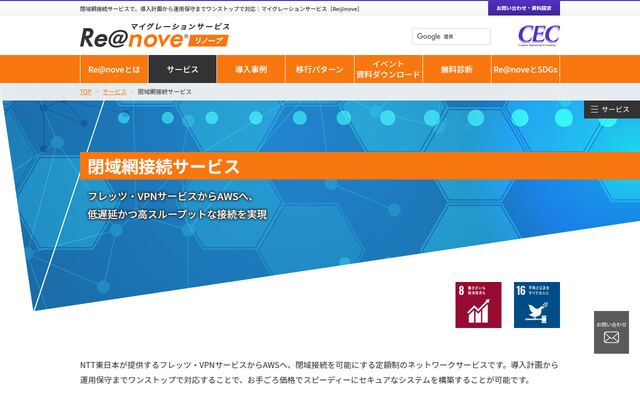Screen dimensions: 640x400
Task: Follow the サービス breadcrumb link
Action: click(114, 92)
